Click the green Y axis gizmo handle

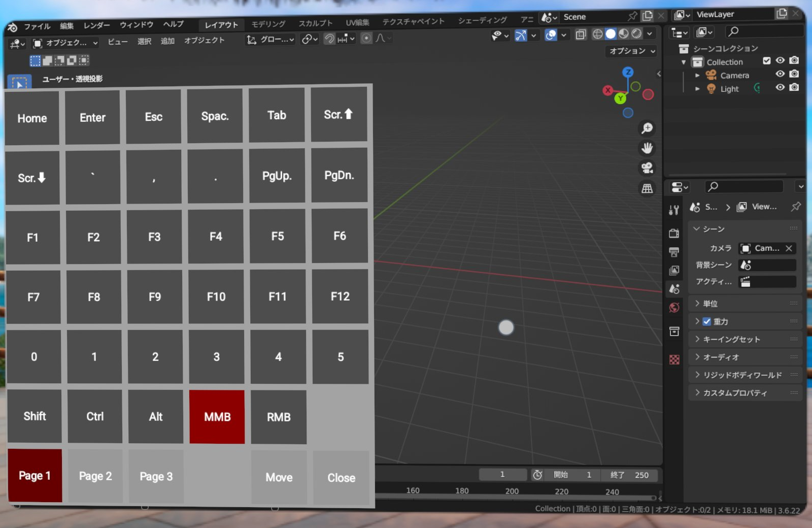coord(620,98)
